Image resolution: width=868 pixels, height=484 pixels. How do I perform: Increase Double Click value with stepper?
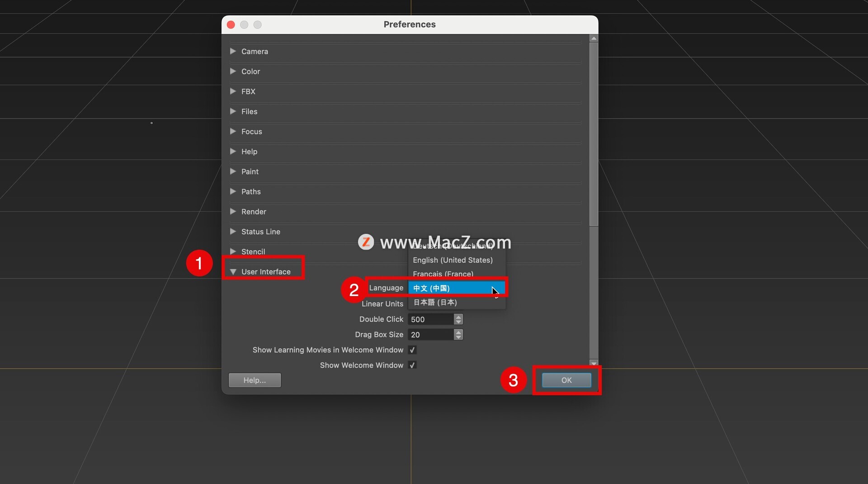(x=458, y=317)
